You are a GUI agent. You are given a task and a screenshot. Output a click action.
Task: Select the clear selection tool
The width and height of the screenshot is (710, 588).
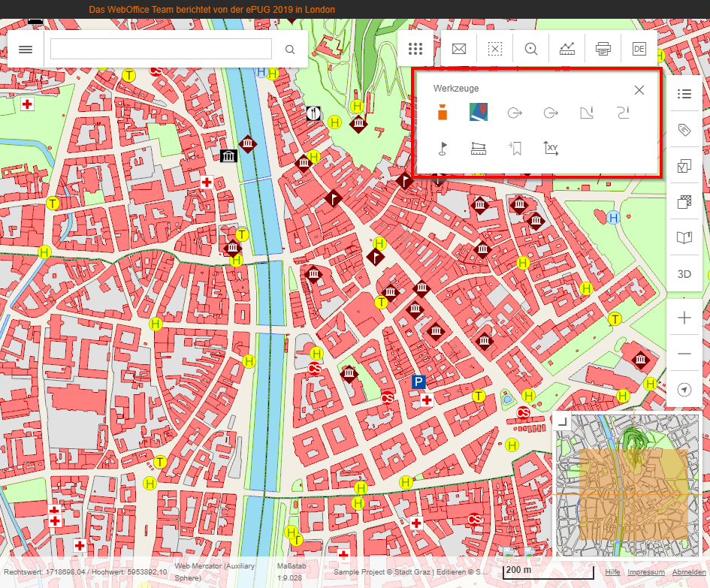click(494, 50)
